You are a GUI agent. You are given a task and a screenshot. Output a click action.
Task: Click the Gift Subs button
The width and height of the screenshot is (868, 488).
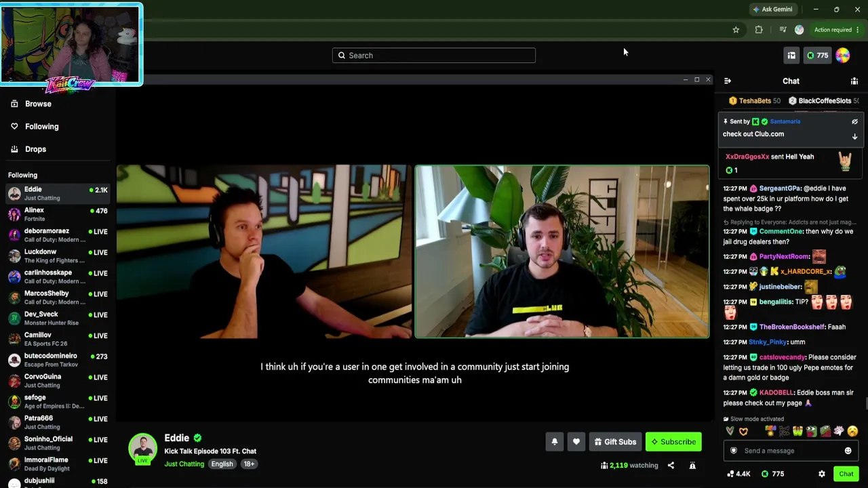tap(615, 442)
